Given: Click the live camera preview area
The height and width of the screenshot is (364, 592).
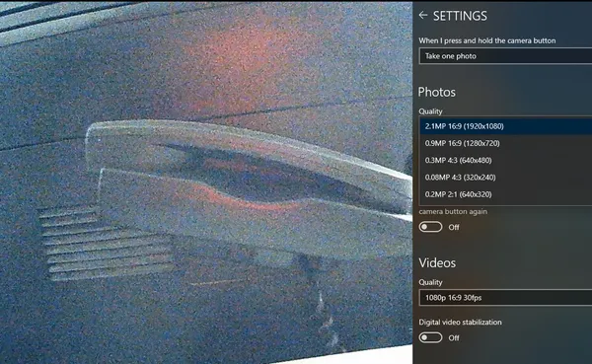Looking at the screenshot, I should (x=206, y=182).
